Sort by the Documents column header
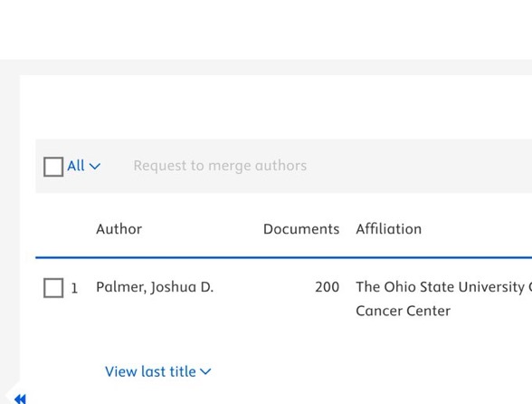The image size is (532, 404). (x=301, y=229)
